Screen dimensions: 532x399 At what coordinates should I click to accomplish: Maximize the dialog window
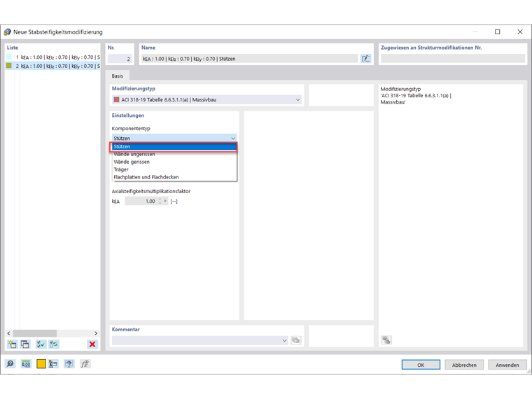[x=498, y=32]
